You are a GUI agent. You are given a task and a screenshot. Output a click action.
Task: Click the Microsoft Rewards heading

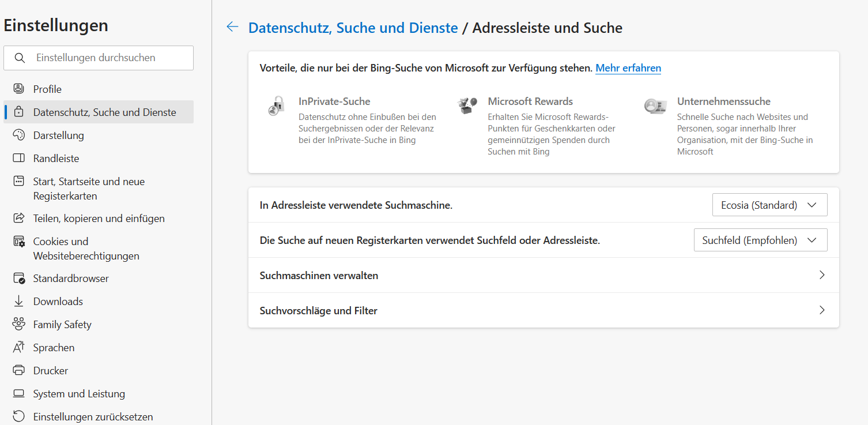coord(530,101)
